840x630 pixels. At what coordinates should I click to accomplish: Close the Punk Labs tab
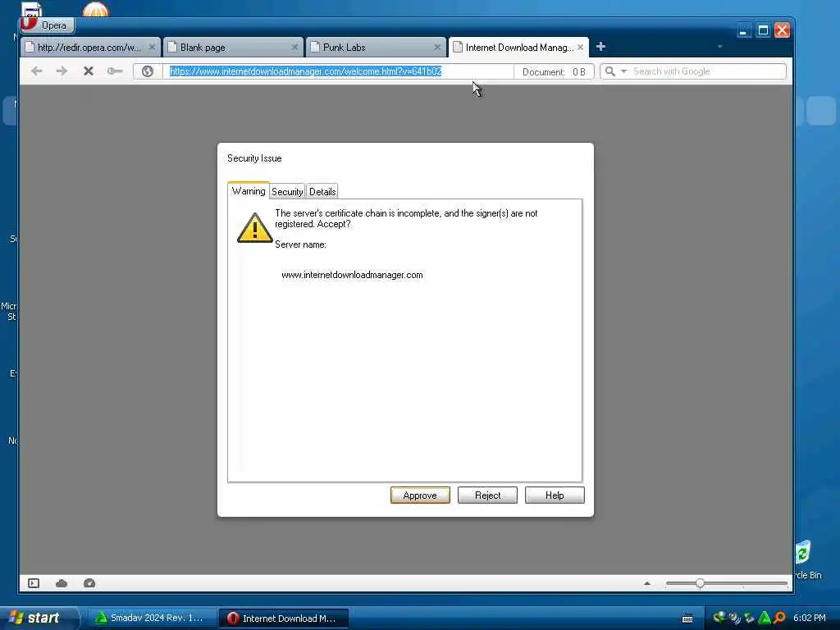(x=437, y=47)
